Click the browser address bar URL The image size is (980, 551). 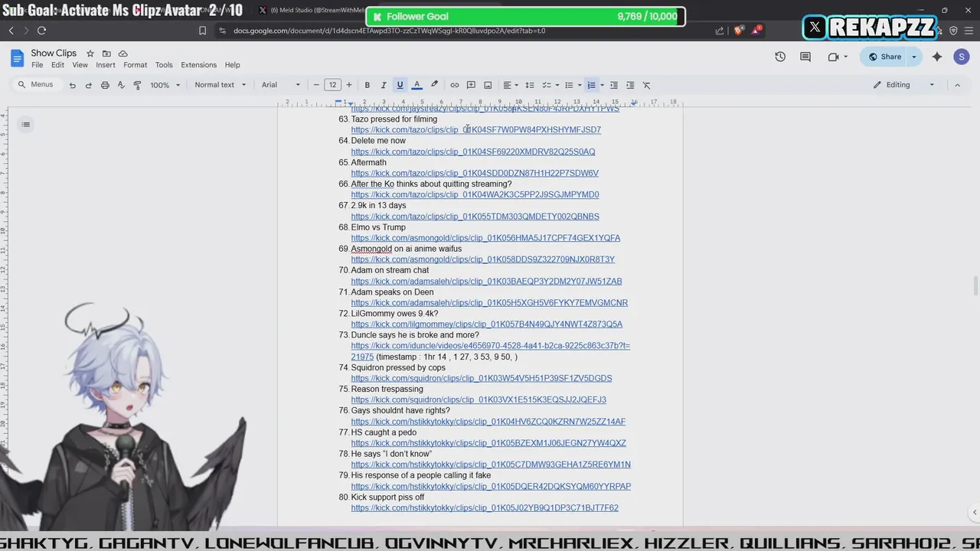click(389, 31)
